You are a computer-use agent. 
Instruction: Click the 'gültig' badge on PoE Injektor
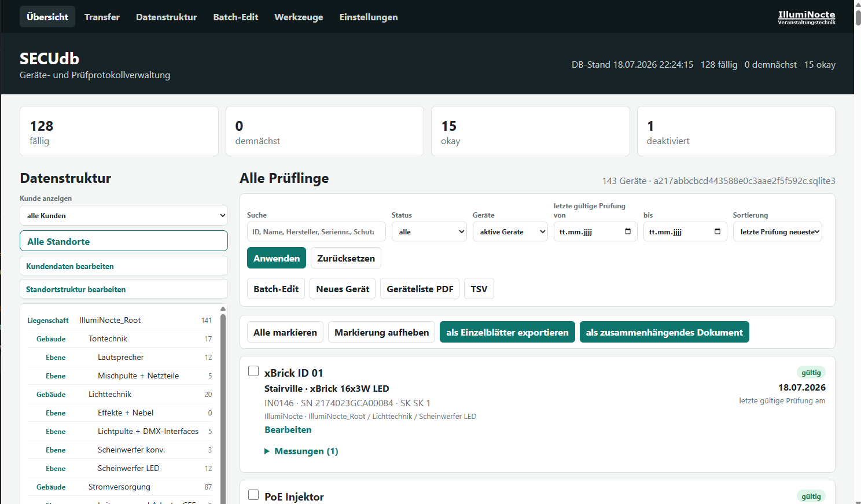pyautogui.click(x=811, y=496)
